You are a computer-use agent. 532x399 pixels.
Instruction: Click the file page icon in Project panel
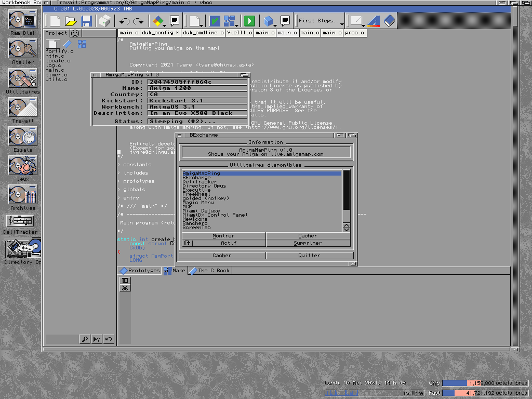[x=52, y=44]
